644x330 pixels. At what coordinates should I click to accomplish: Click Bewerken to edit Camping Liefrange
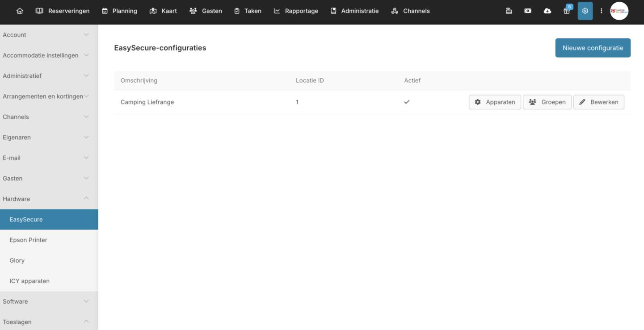click(598, 102)
